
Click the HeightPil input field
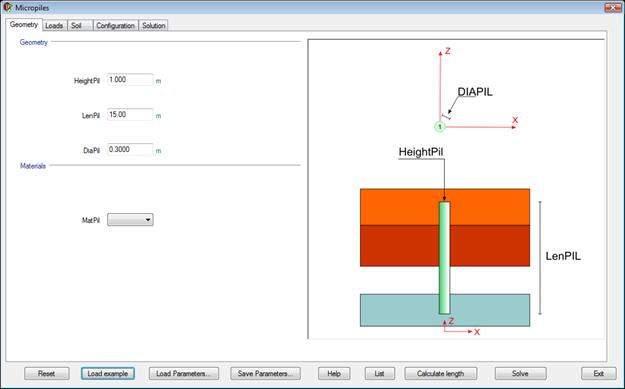(130, 80)
